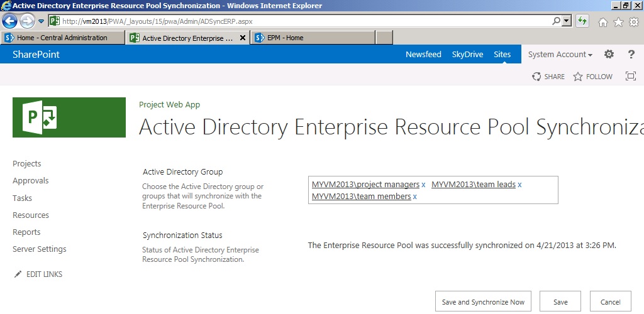644x314 pixels.
Task: Expand the System Account user menu
Action: point(560,55)
